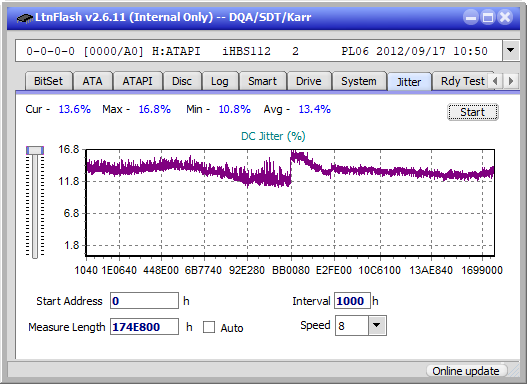Viewport: 527px width, 384px height.
Task: Click the BB0080 axis label
Action: click(291, 270)
